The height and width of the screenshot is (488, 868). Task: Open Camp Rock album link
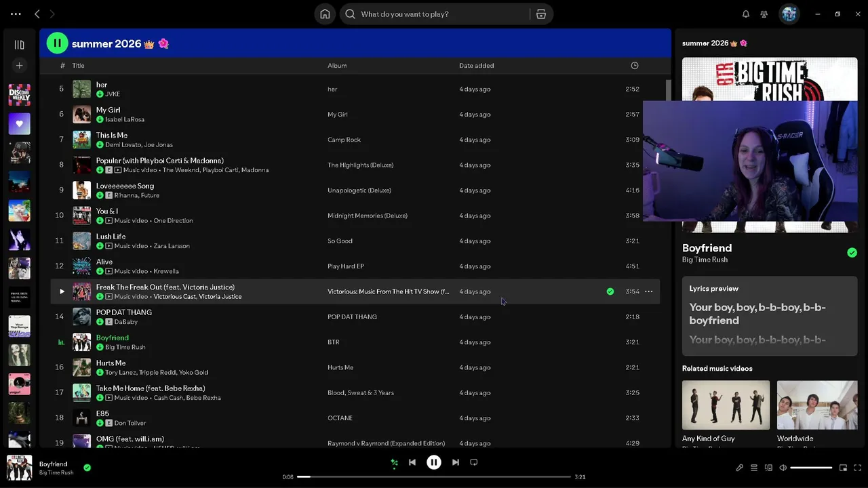(344, 140)
